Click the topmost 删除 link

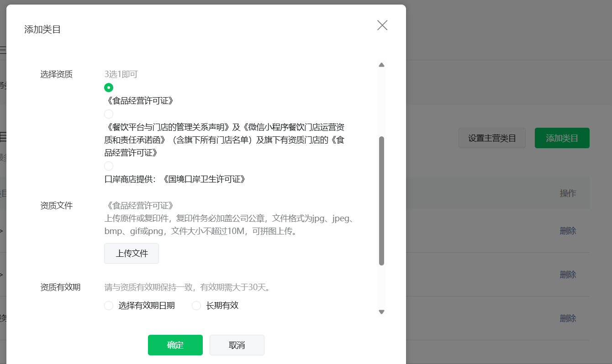pos(568,231)
